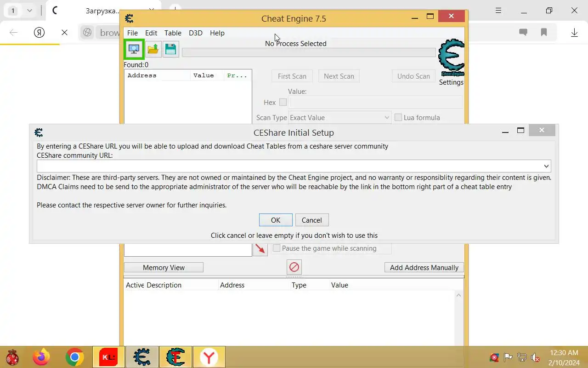Click the scan progress bar

tap(309, 52)
